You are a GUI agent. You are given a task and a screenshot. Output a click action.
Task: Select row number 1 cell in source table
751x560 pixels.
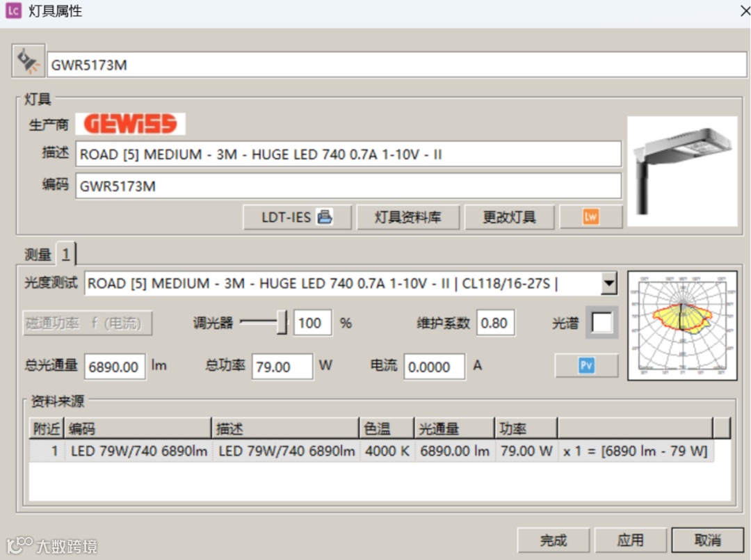pos(47,451)
